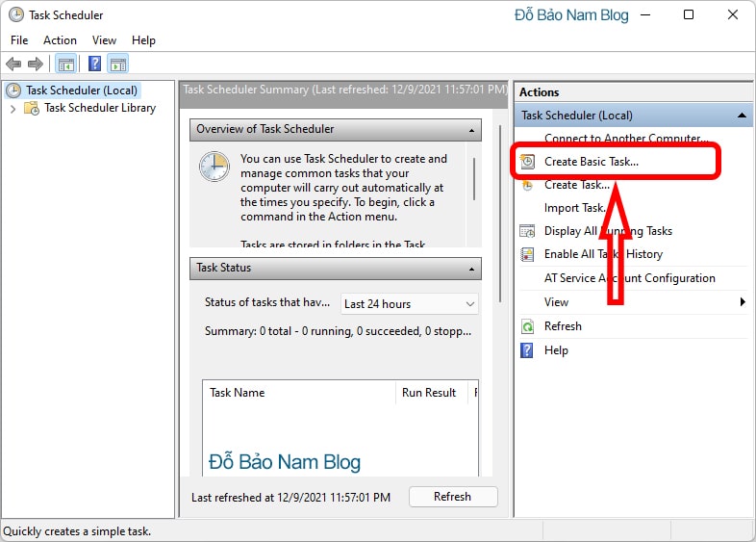Click the Refresh button beside last refreshed time

coord(453,497)
